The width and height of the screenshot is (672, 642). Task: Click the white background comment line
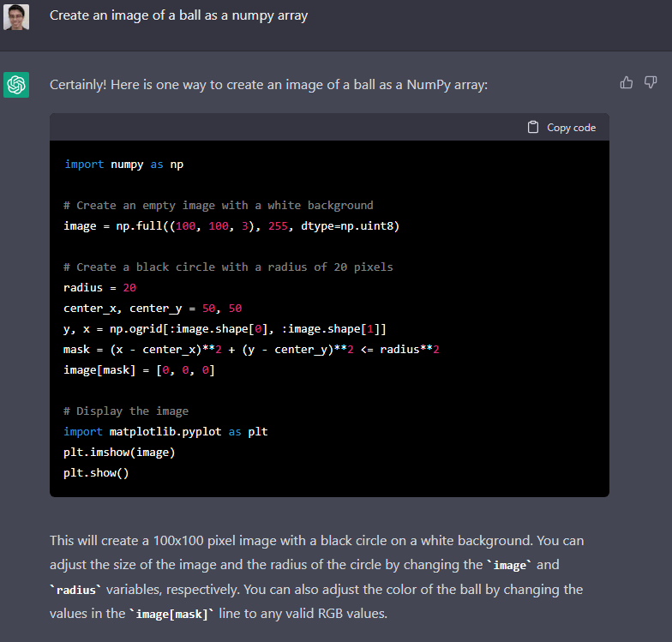[x=219, y=205]
